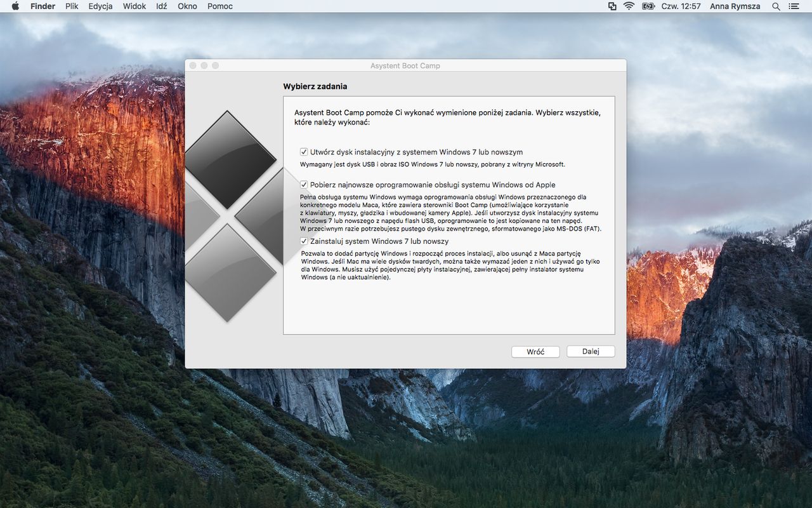The width and height of the screenshot is (812, 508).
Task: Close the Asystent Boot Camp window
Action: click(x=193, y=65)
